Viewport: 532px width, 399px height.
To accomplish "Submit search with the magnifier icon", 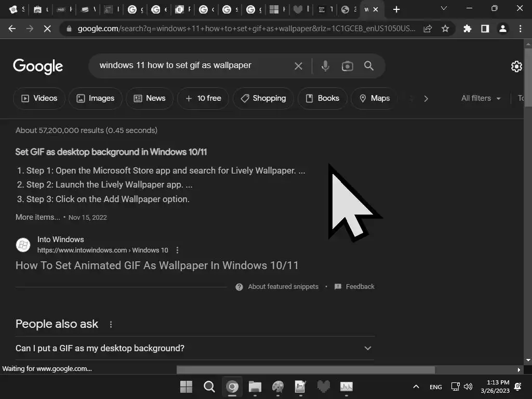I will 369,66.
